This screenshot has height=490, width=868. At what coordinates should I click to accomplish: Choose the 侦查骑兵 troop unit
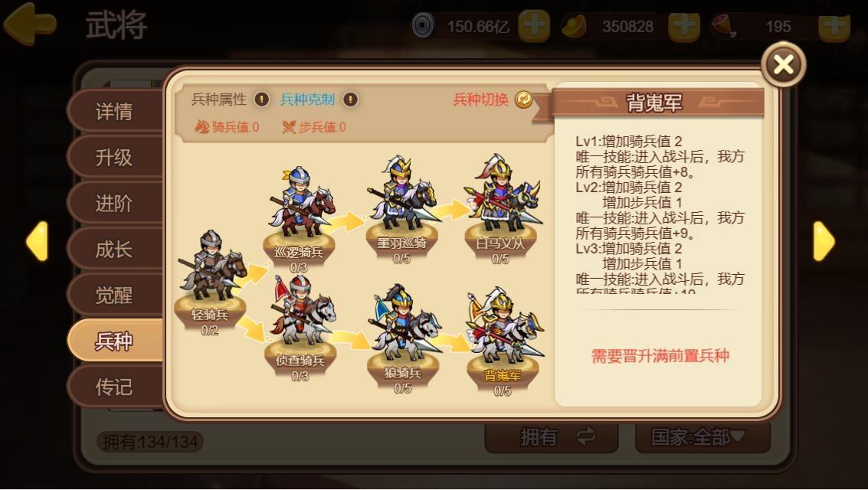coord(301,328)
